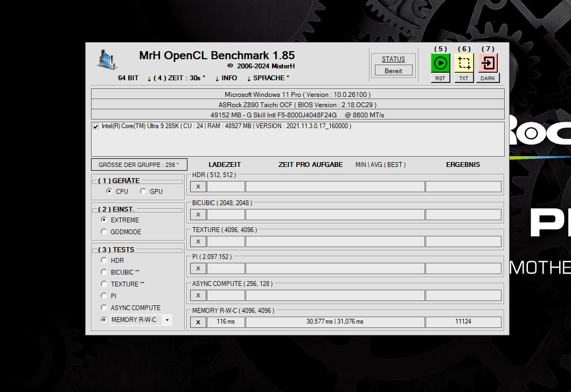Click the X button in ASYNC COMPUTE row
This screenshot has width=571, height=392.
tap(198, 296)
